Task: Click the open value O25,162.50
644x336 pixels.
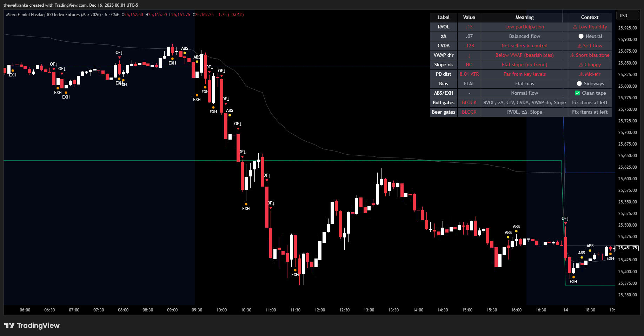Action: pos(132,15)
